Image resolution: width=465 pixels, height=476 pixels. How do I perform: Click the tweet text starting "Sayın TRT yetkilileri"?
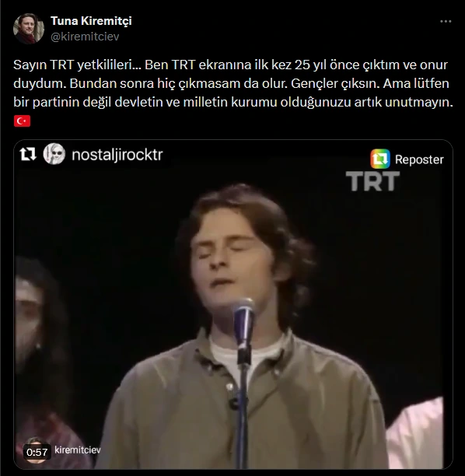pyautogui.click(x=233, y=83)
